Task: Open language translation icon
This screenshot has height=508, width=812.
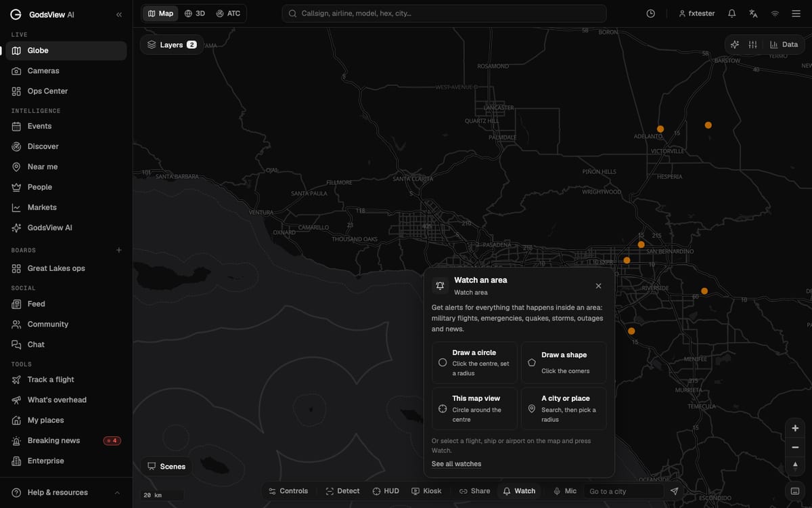Action: pyautogui.click(x=753, y=14)
